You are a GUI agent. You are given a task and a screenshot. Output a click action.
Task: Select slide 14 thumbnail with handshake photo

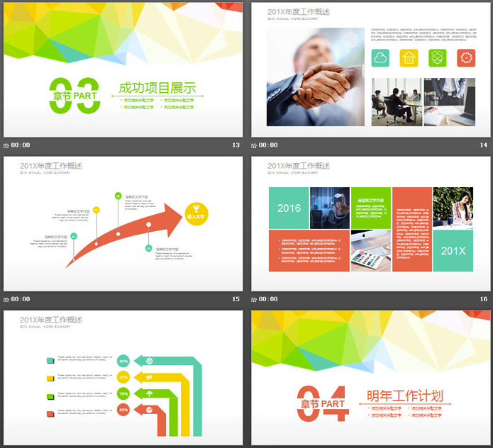(371, 69)
